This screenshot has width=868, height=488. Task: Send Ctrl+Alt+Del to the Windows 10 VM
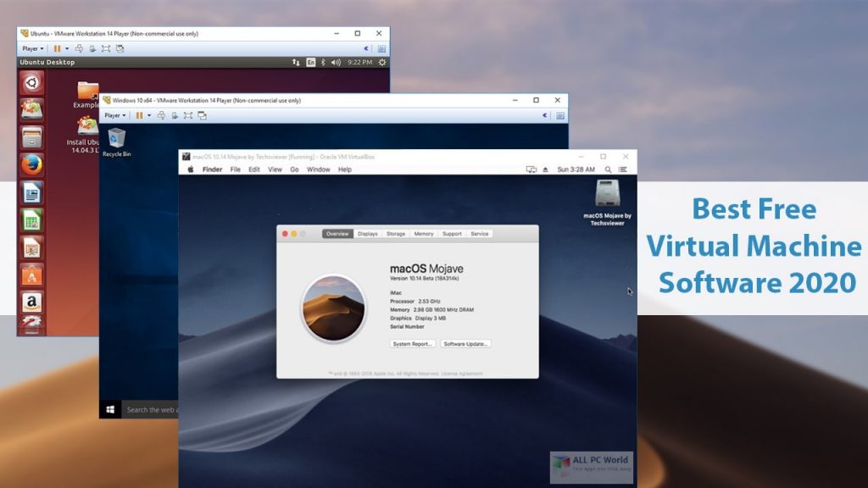pyautogui.click(x=161, y=115)
